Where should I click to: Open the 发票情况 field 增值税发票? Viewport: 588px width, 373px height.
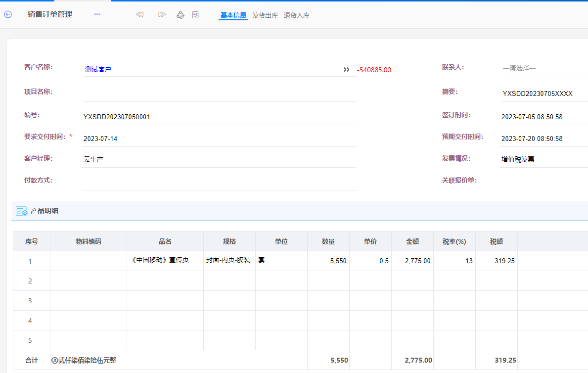click(x=544, y=159)
